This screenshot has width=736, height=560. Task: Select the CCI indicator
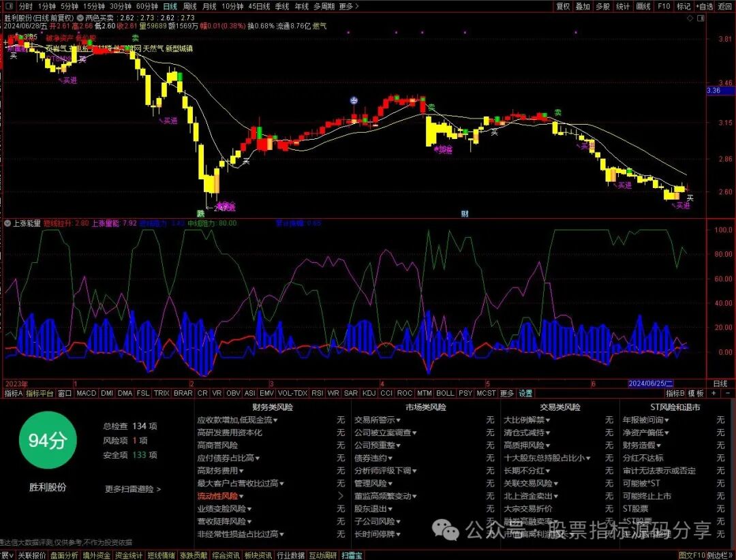(x=386, y=393)
